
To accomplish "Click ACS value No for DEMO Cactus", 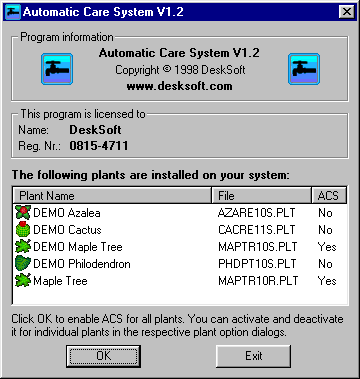I will tap(325, 230).
